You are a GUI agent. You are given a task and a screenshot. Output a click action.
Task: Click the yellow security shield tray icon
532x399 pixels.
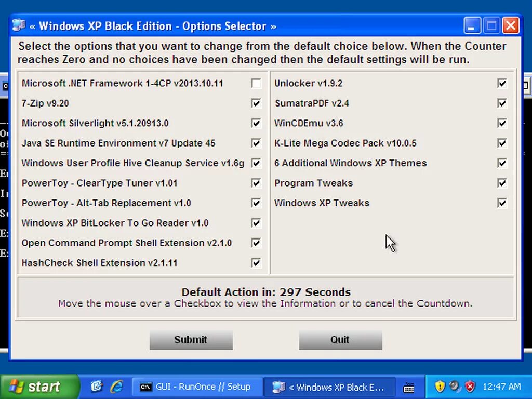(x=440, y=386)
